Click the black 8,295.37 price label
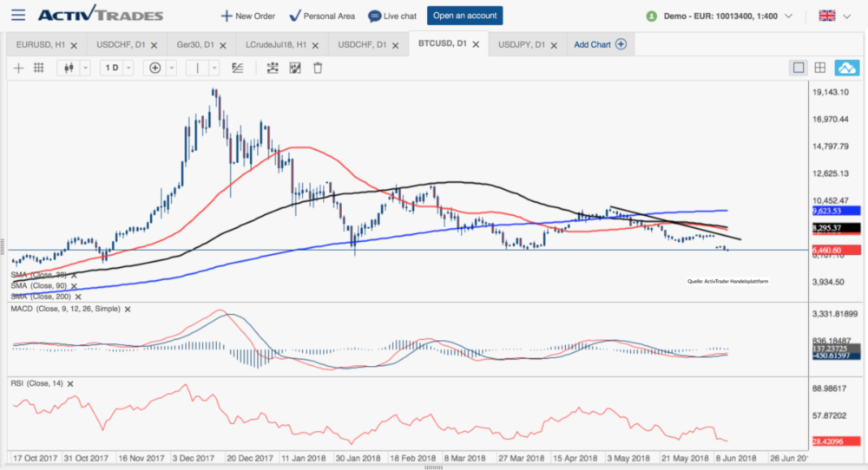Screen dimensions: 868x470 click(x=836, y=228)
